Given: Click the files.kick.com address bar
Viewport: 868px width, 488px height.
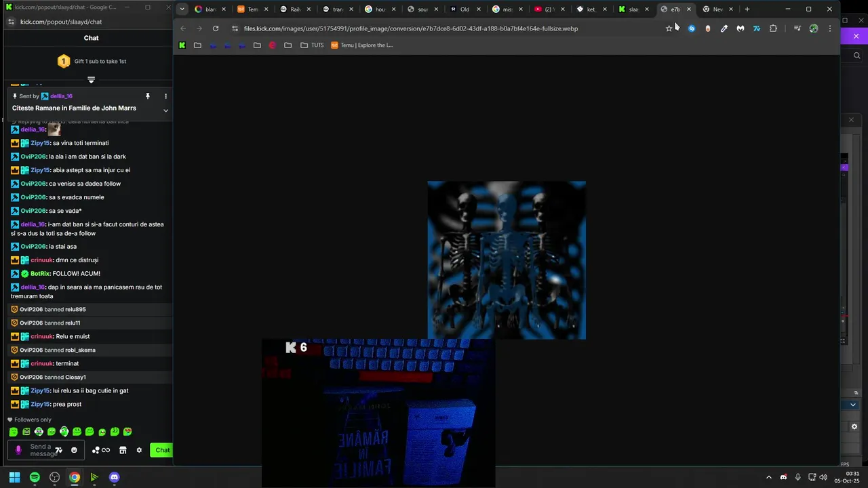Looking at the screenshot, I should coord(411,28).
